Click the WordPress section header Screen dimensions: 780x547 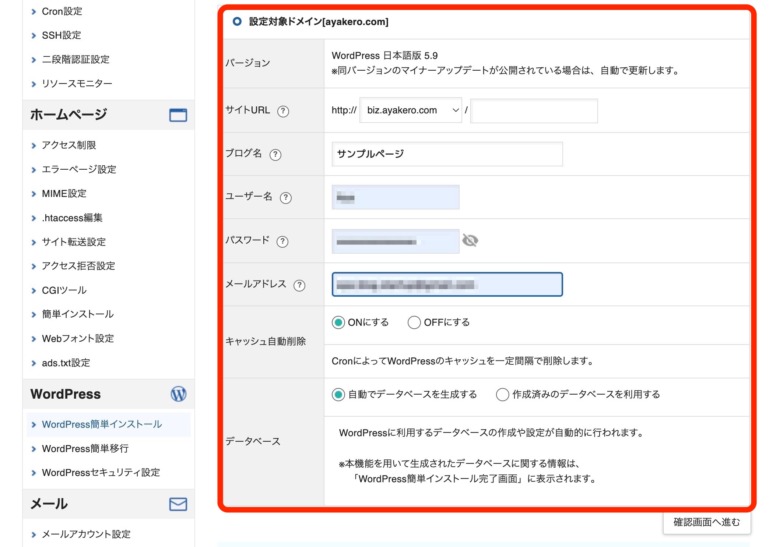[x=108, y=394]
